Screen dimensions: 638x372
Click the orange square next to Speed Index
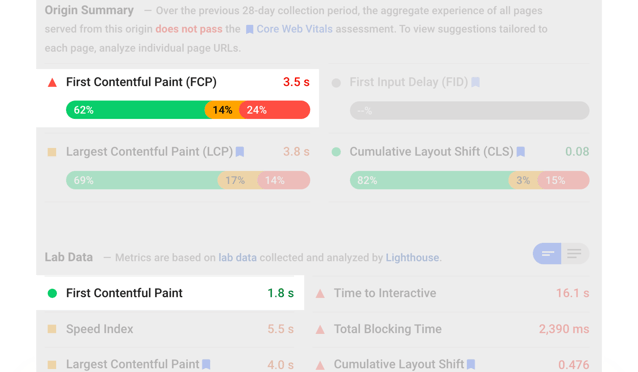[x=52, y=329]
